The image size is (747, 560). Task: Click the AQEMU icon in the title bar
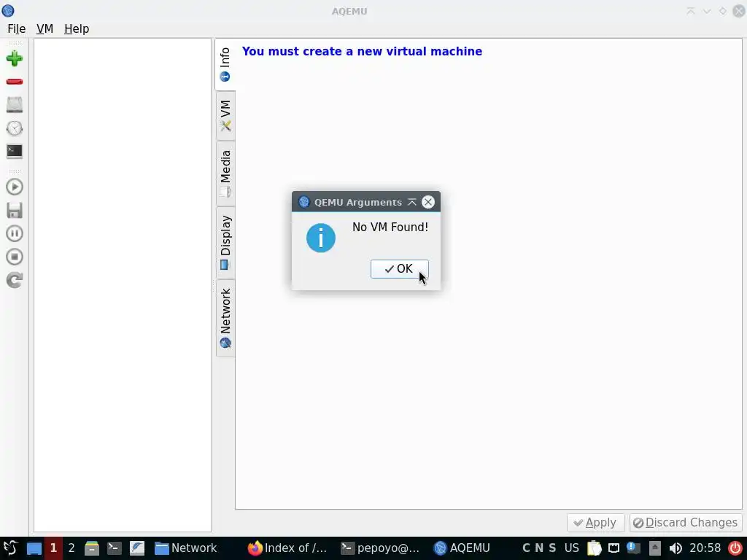(7, 10)
